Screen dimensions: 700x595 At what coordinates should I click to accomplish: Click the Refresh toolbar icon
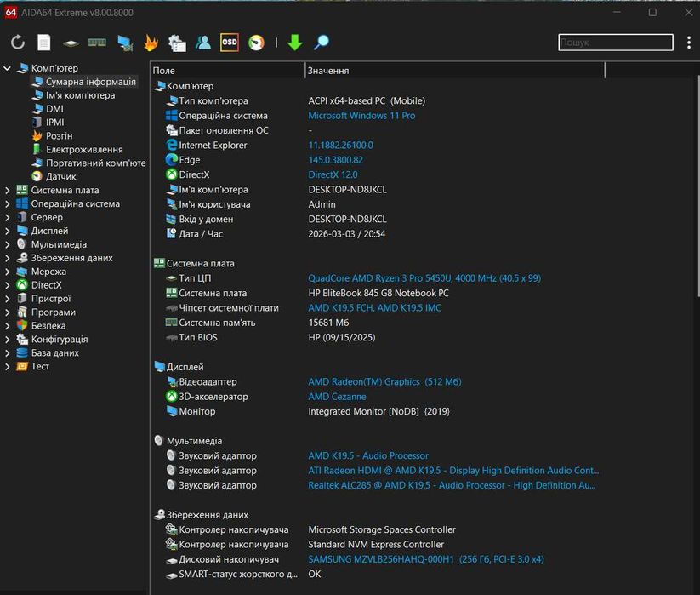point(17,43)
